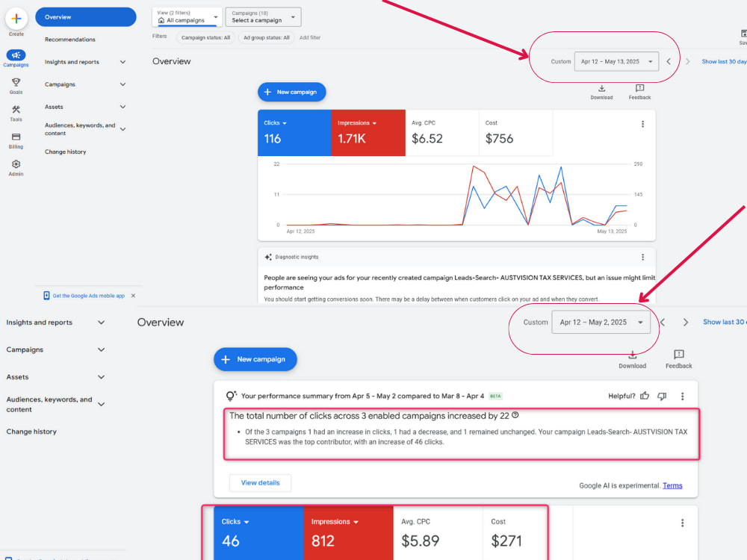Open three-dot menu on performance summary card
The height and width of the screenshot is (560, 747).
tap(682, 396)
